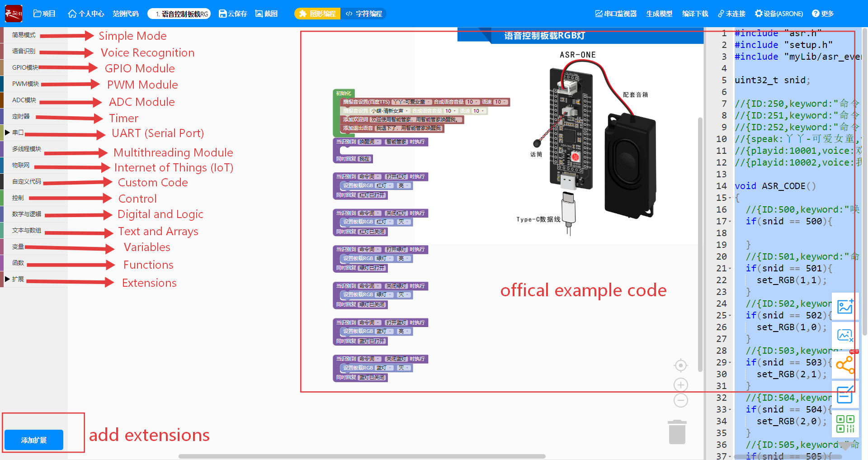868x460 pixels.
Task: Click the add-image icon on right panel
Action: coord(845,307)
